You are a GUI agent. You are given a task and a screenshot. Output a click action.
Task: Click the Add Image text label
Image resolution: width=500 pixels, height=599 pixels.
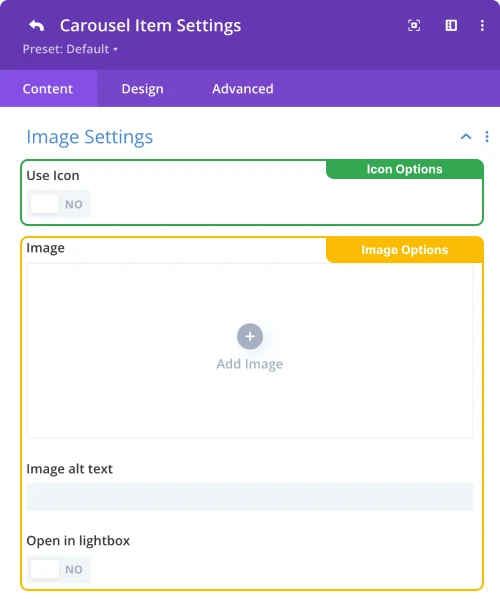[250, 364]
